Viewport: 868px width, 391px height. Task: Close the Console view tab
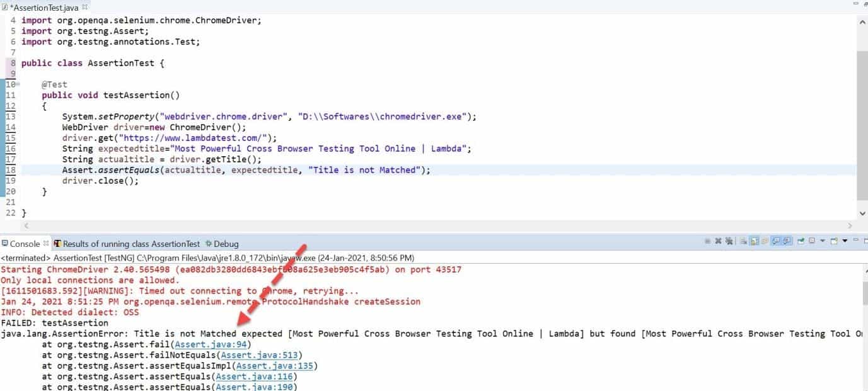pos(46,243)
